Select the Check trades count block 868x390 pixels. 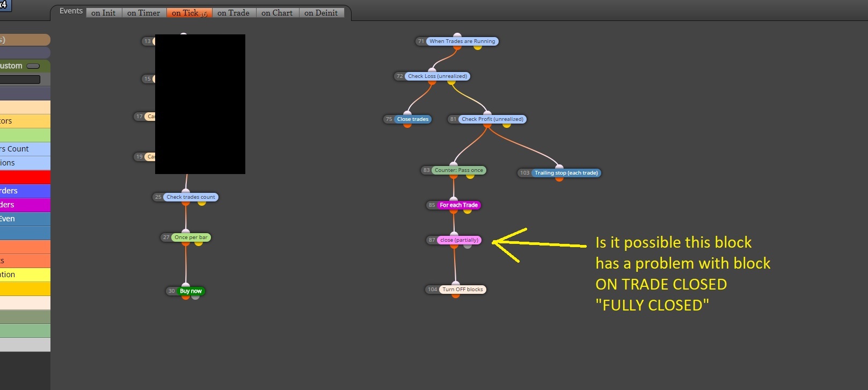click(191, 197)
